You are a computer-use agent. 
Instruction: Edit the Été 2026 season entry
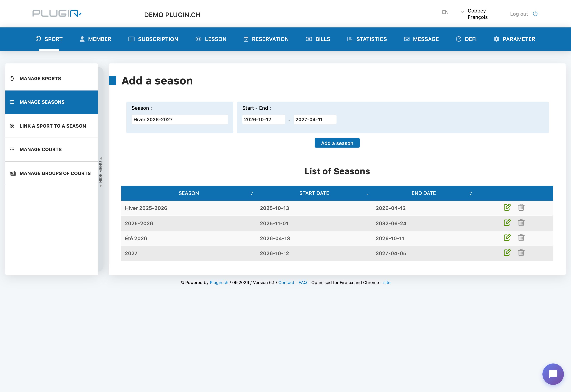(507, 238)
